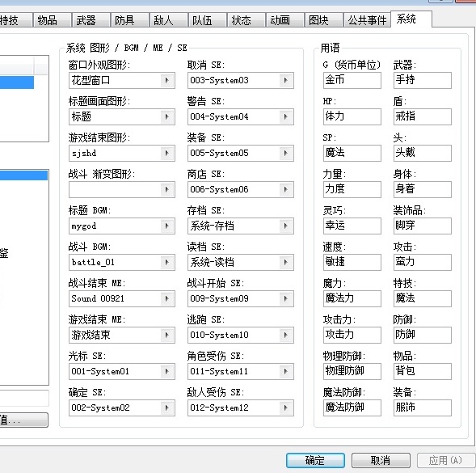Open the 光标 SE 001-System01 picker arrow
The width and height of the screenshot is (476, 473).
pos(166,371)
